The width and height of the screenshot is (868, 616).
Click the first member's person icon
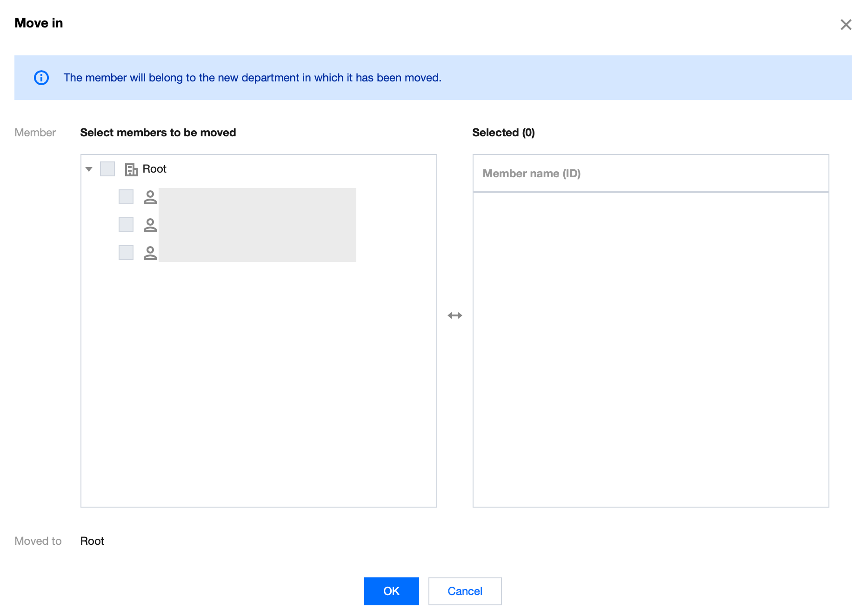(150, 197)
